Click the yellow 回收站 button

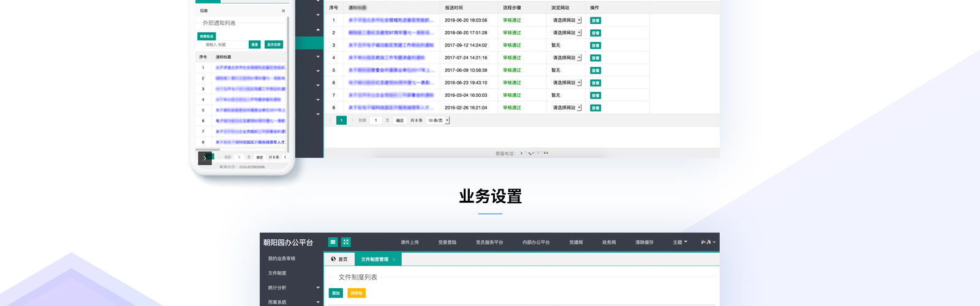pyautogui.click(x=356, y=293)
